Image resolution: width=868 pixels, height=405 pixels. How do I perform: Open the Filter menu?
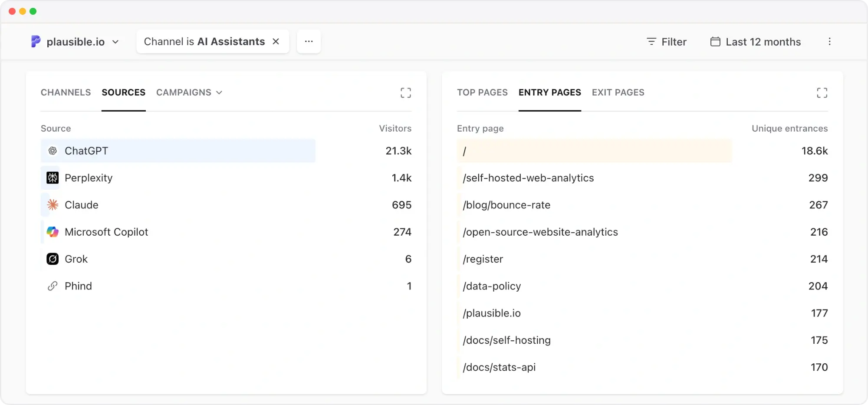pos(666,42)
